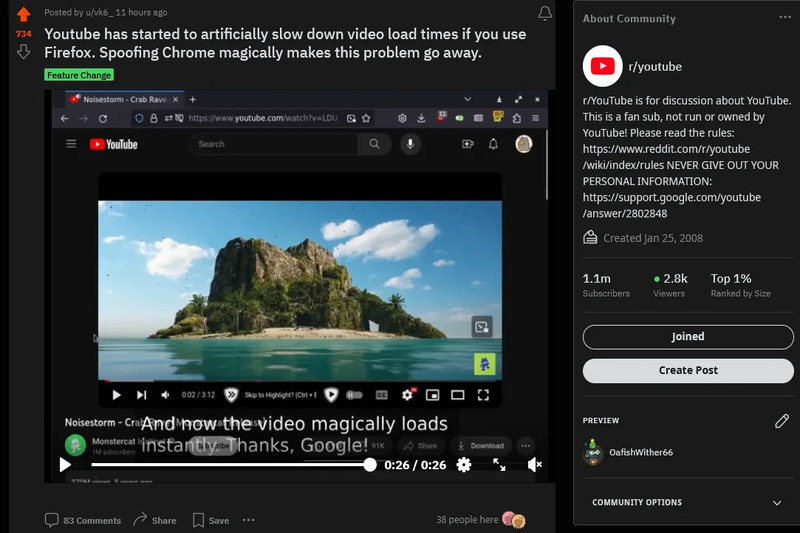The image size is (800, 533).
Task: Toggle YouTube autoplay switch
Action: pyautogui.click(x=355, y=395)
